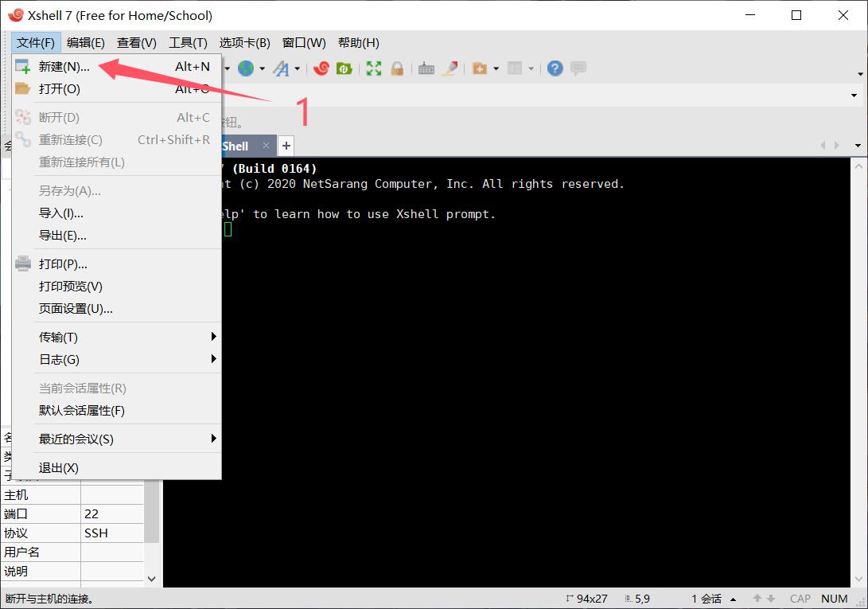Open new folder icon dropdown arrow
868x609 pixels.
tap(496, 68)
